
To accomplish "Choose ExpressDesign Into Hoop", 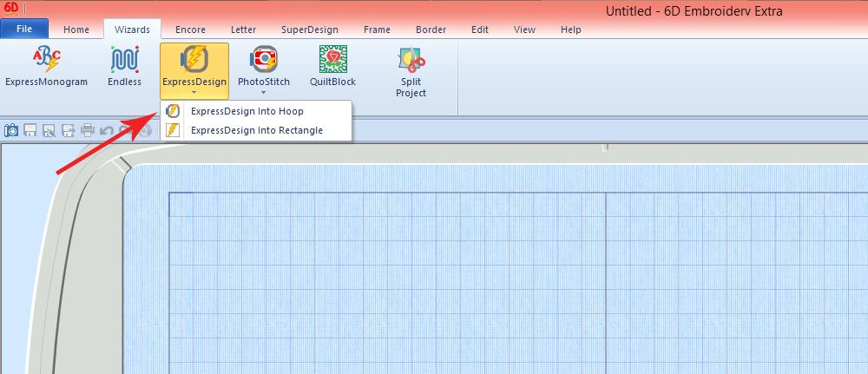I will (256, 111).
